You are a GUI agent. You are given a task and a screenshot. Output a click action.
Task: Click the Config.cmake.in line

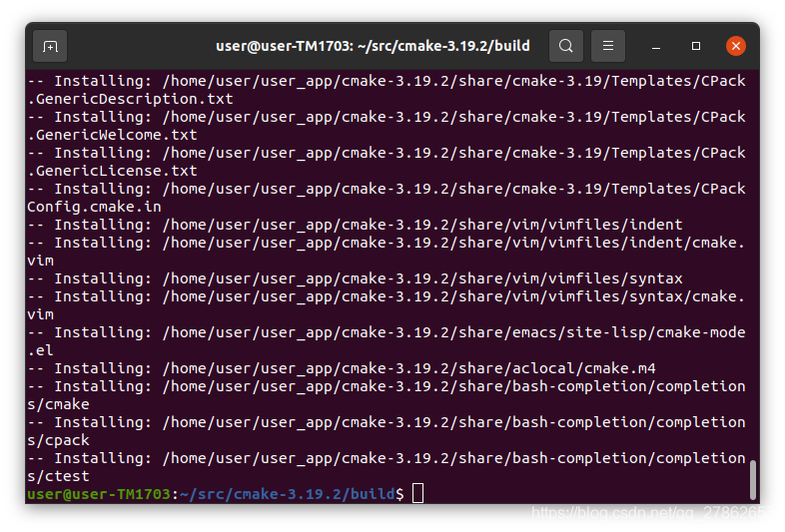tap(94, 208)
